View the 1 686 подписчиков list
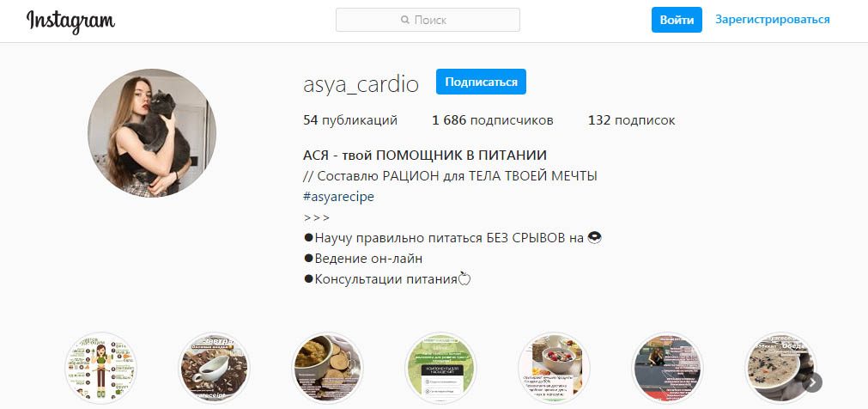Viewport: 868px width, 409px height. (x=493, y=120)
